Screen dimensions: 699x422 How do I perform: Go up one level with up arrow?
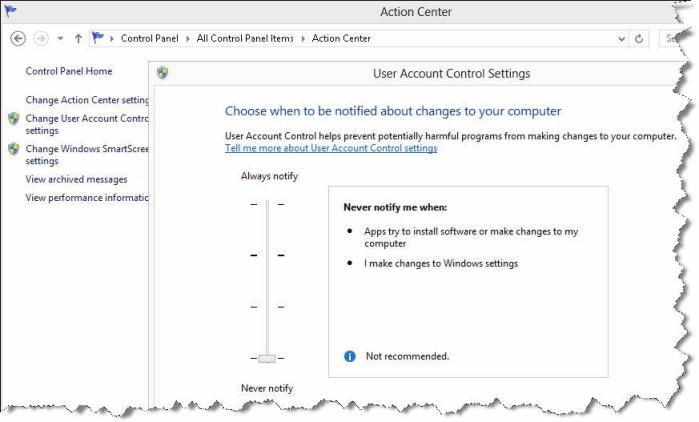coord(78,39)
